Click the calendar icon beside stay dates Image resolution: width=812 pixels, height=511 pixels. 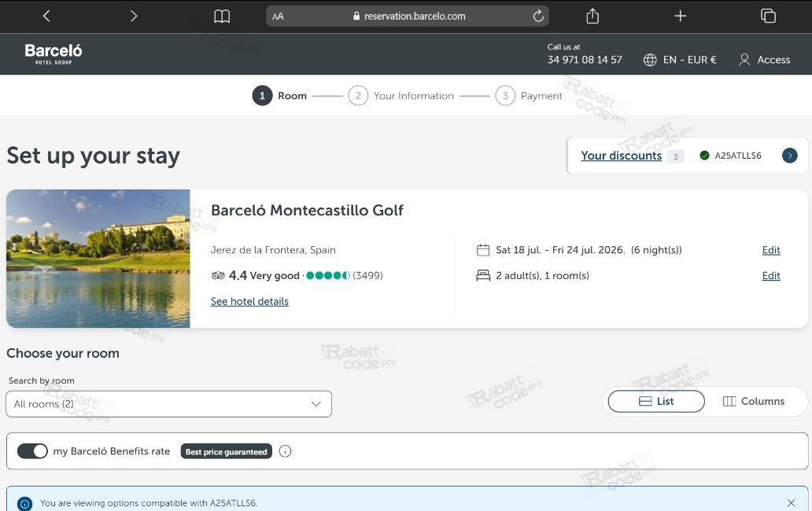pyautogui.click(x=483, y=250)
